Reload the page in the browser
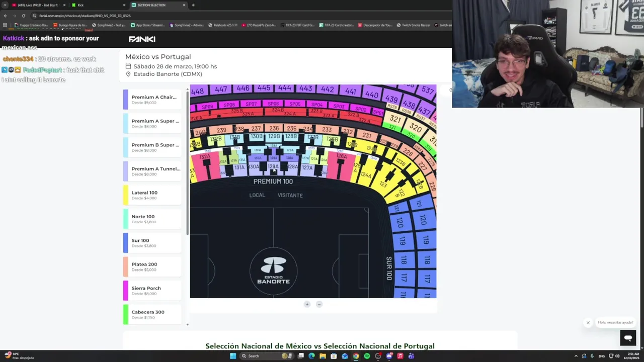 point(23,16)
